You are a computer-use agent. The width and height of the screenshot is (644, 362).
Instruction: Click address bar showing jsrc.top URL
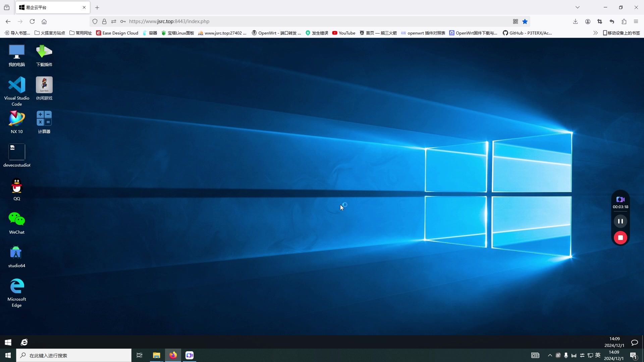click(x=169, y=21)
